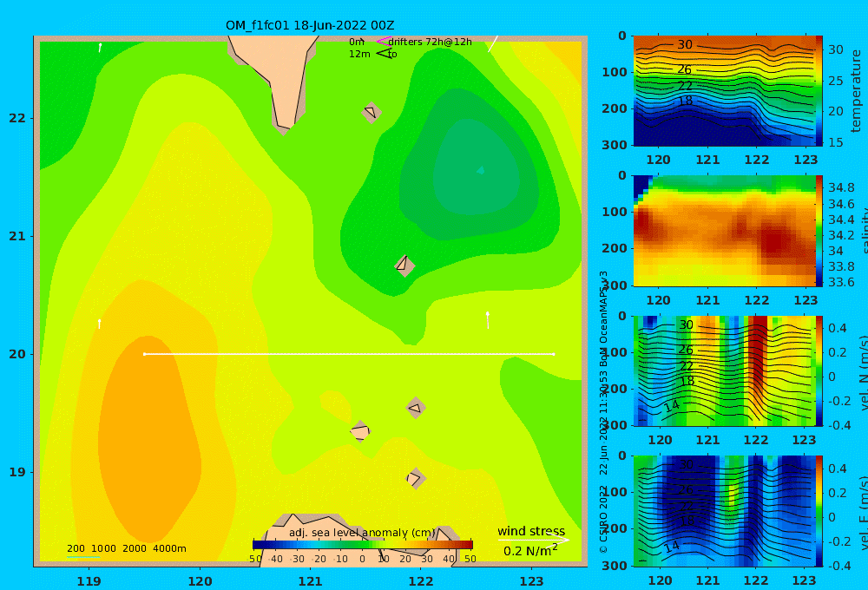Click the '4000m' depth contour legend entry
Viewport: 868px width, 590px height.
(169, 548)
